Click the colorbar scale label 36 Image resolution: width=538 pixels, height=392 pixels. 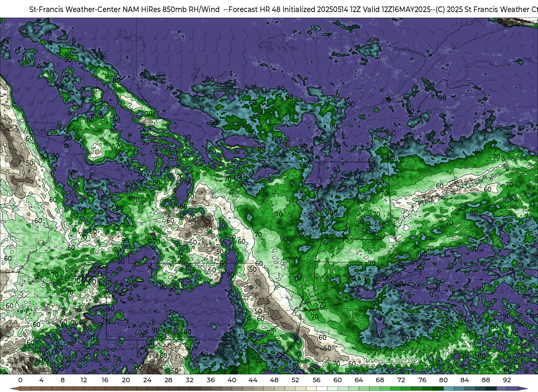211,380
